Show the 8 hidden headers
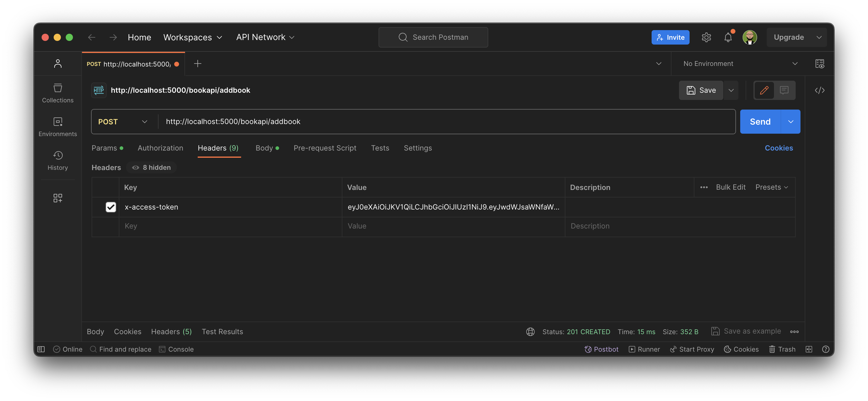The height and width of the screenshot is (401, 868). pyautogui.click(x=151, y=167)
